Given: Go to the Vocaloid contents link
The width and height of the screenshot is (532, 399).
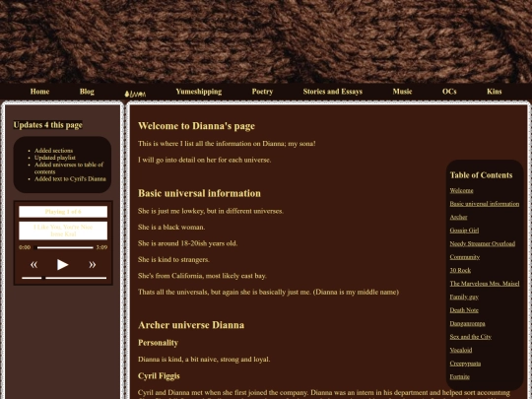Looking at the screenshot, I should tap(461, 350).
